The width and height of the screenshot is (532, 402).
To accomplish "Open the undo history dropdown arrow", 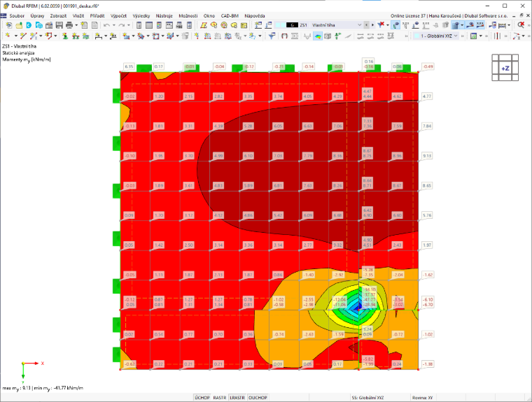I will pyautogui.click(x=113, y=25).
